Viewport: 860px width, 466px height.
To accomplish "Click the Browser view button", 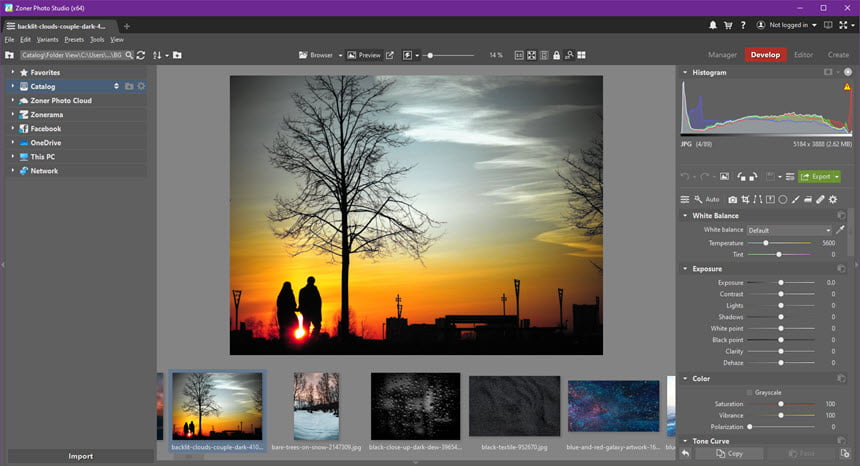I will coord(316,55).
